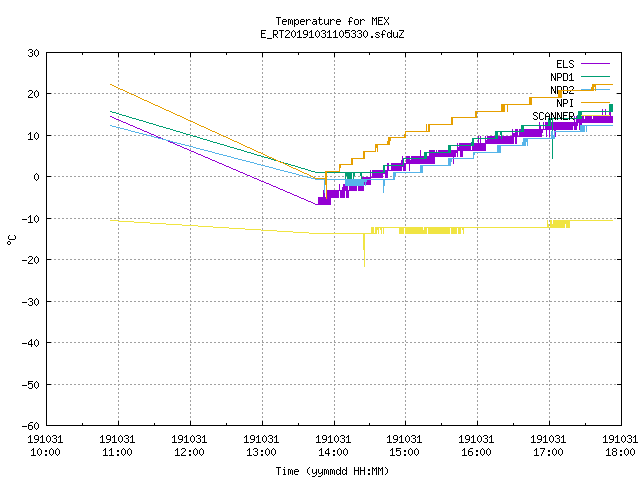Viewport: 640px width, 480px height.
Task: Click the y-axis tick label '0'
Action: tap(37, 177)
